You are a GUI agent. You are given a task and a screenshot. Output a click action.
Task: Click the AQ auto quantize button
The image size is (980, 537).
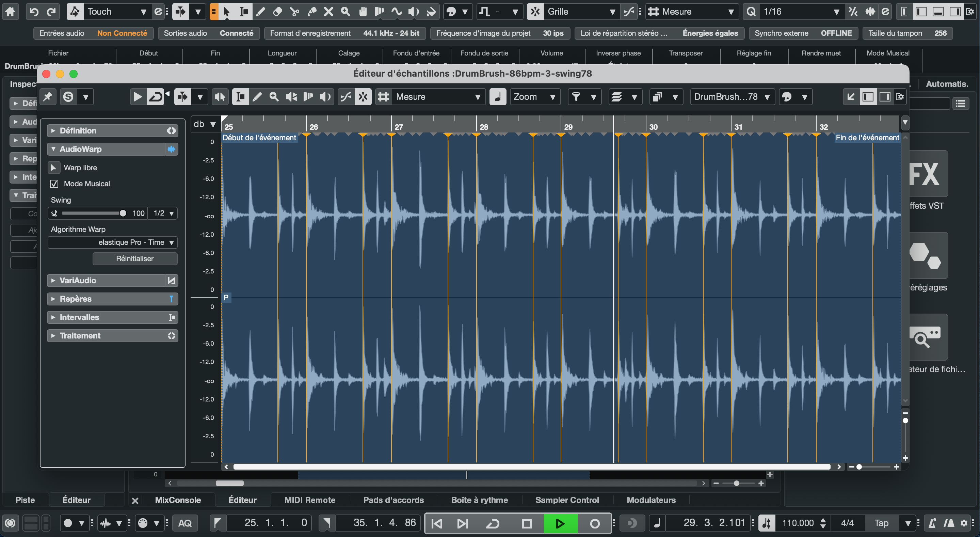click(185, 523)
